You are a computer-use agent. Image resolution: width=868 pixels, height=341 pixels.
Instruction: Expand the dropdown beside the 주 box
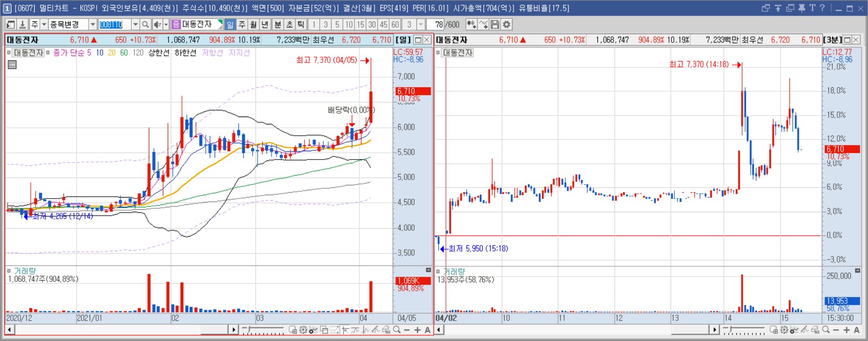(44, 24)
